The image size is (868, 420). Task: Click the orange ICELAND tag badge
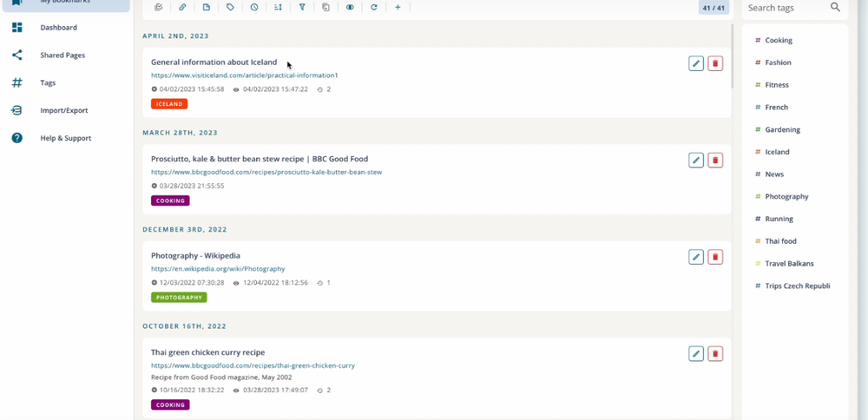point(169,104)
